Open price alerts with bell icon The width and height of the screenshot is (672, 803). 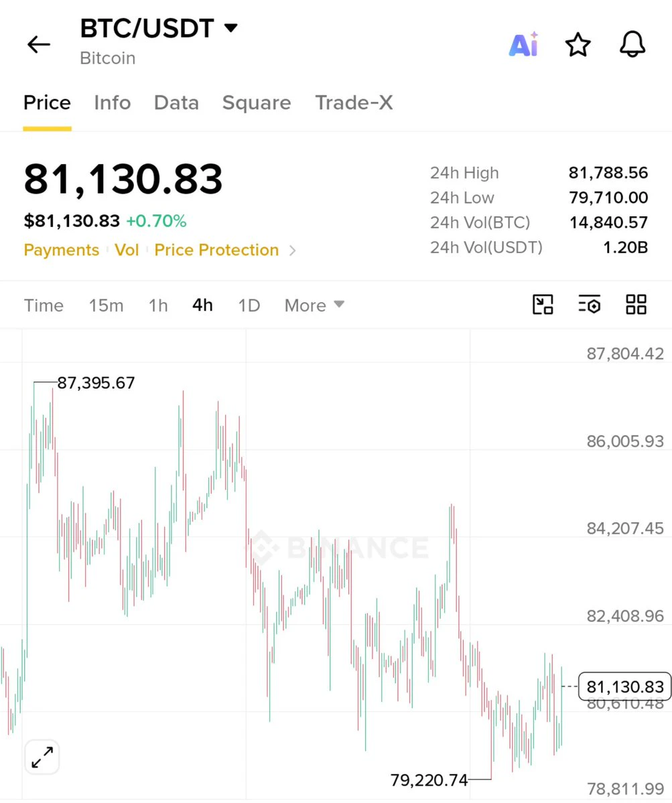click(632, 45)
